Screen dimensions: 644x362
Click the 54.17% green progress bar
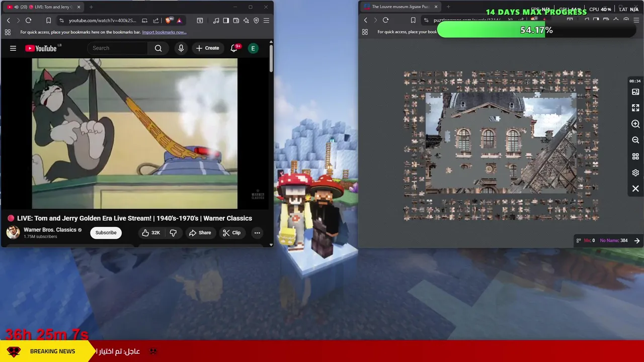[536, 30]
